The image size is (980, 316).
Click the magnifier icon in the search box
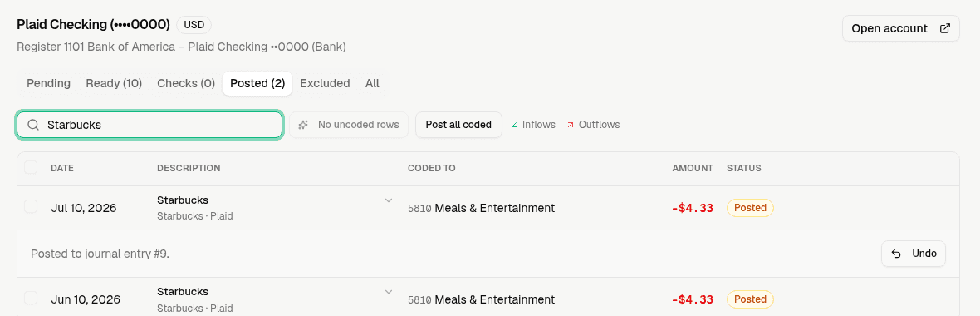click(x=33, y=125)
